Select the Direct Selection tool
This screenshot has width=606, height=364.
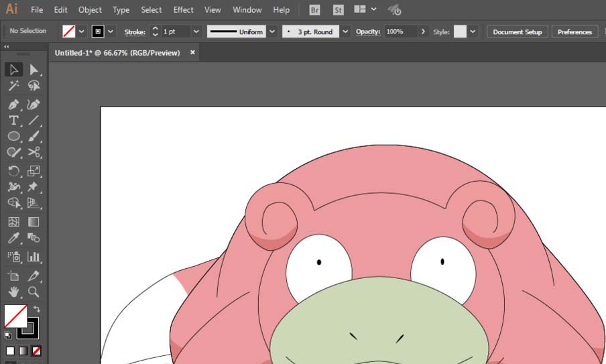click(34, 70)
